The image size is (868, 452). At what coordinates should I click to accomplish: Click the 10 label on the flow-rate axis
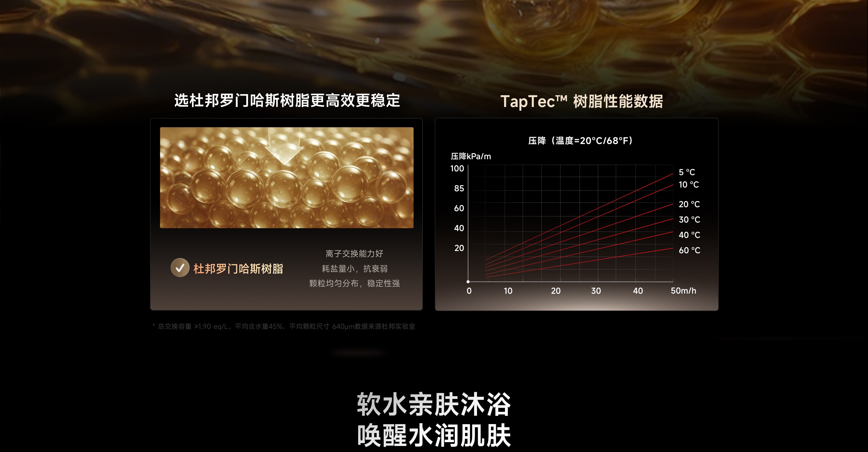(x=508, y=291)
